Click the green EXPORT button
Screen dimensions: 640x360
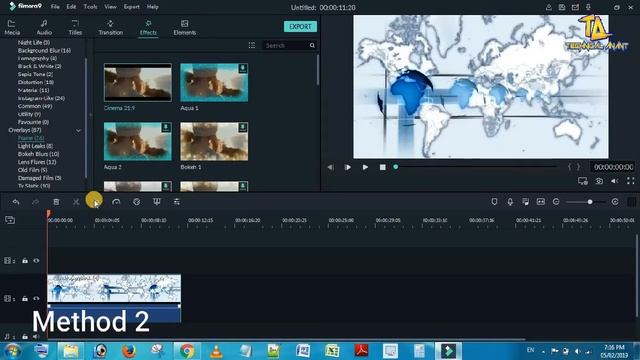(300, 27)
